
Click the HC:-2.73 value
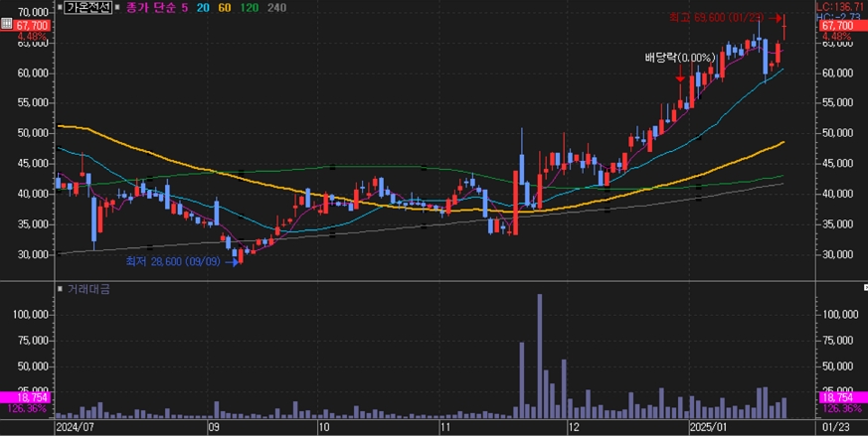click(839, 17)
